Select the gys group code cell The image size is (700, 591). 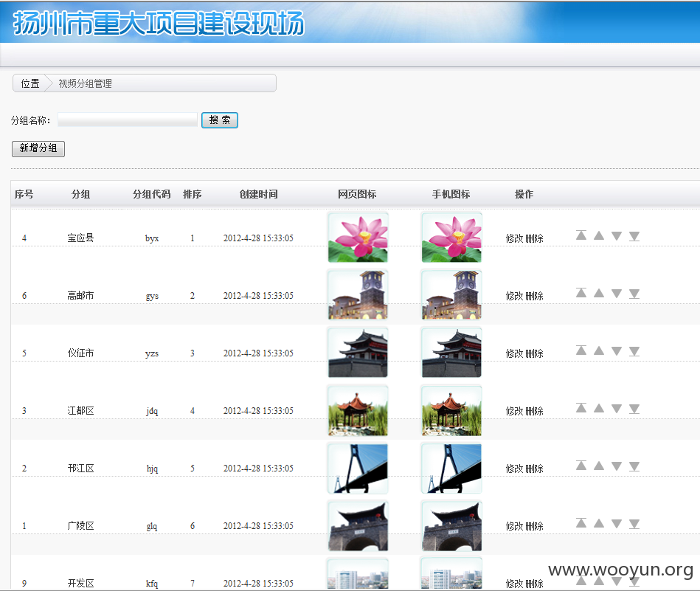(x=152, y=296)
